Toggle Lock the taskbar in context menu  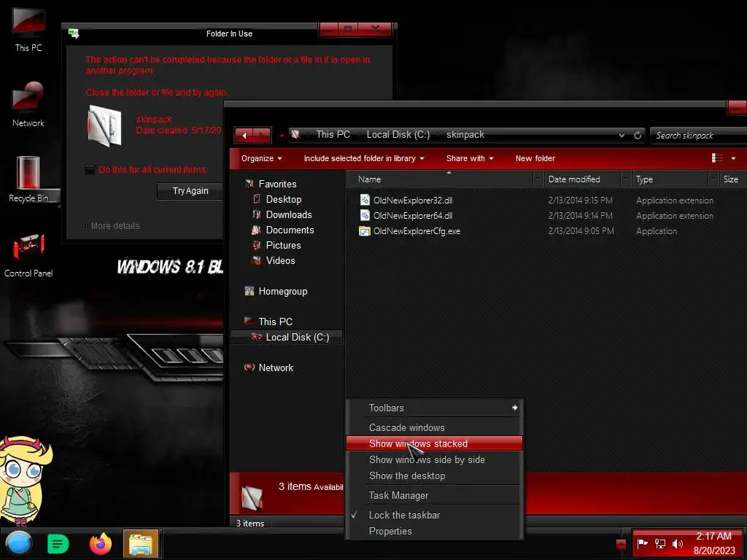(404, 515)
